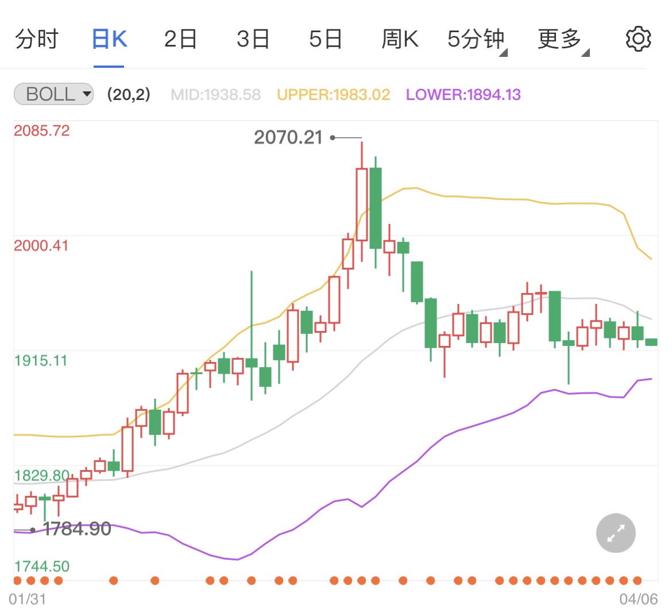Open the 5分钟 dropdown chevron
This screenshot has height=616, width=672.
(x=503, y=52)
